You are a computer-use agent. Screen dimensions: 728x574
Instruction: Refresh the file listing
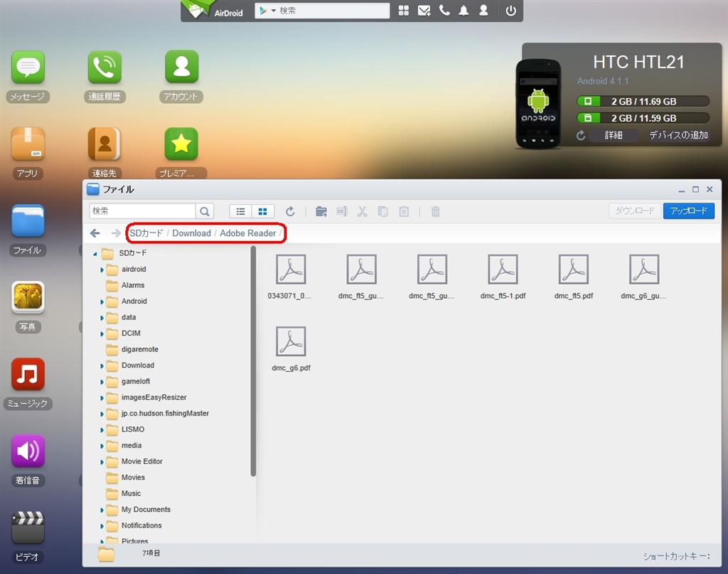[x=290, y=212]
